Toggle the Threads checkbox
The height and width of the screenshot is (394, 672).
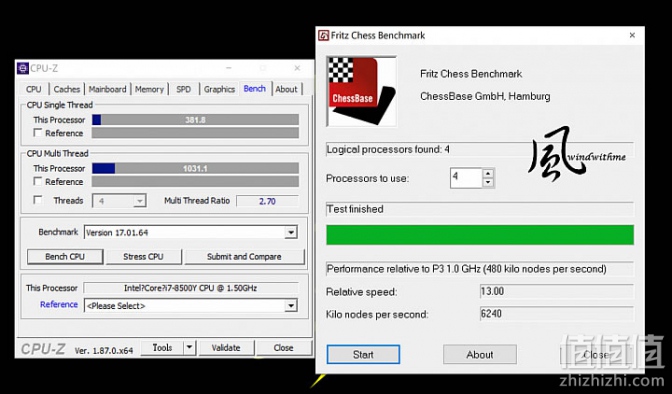tap(38, 200)
